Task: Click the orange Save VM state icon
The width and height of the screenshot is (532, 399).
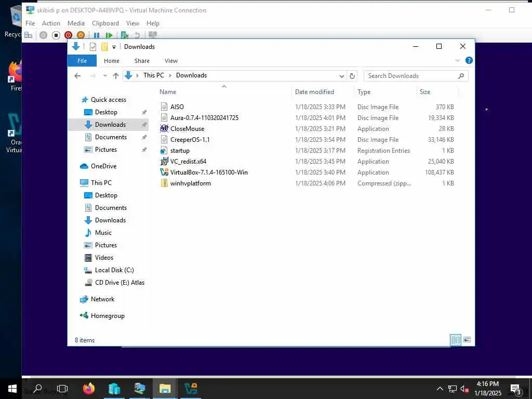Action: point(81,35)
